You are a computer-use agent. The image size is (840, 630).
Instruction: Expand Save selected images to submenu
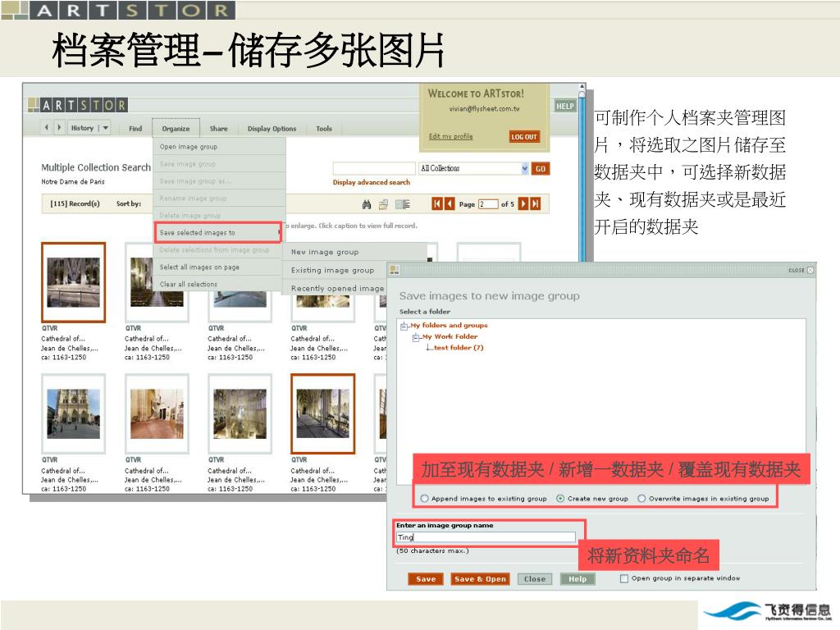tap(218, 232)
